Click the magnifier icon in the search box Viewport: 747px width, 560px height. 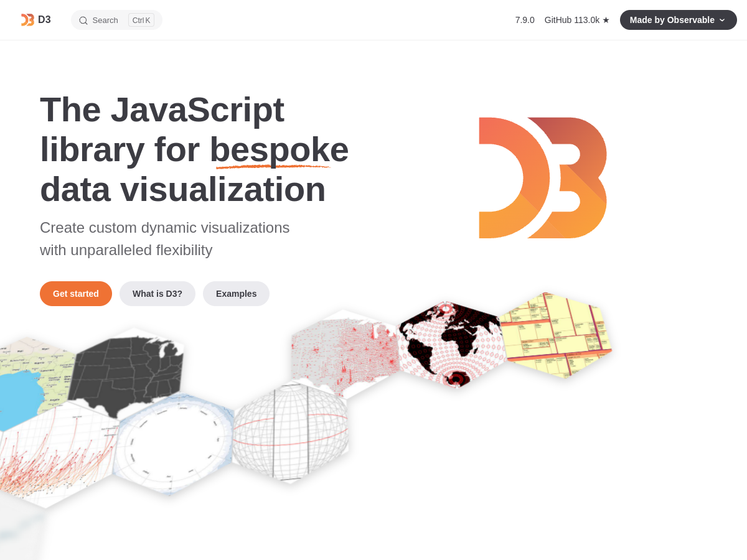click(x=83, y=21)
